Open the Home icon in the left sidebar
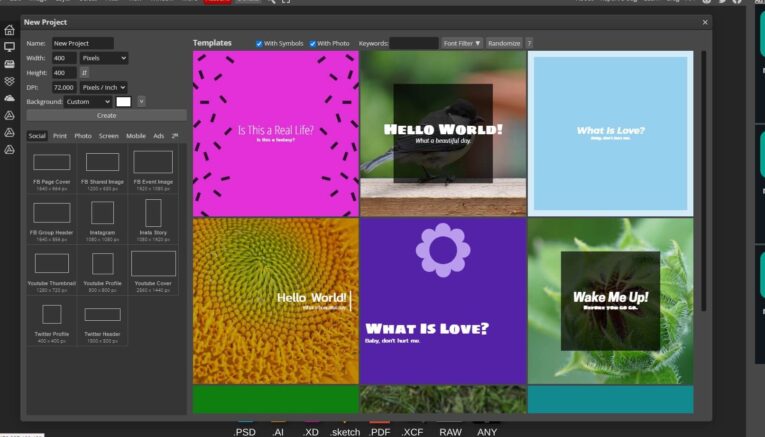The width and height of the screenshot is (765, 437). click(9, 30)
